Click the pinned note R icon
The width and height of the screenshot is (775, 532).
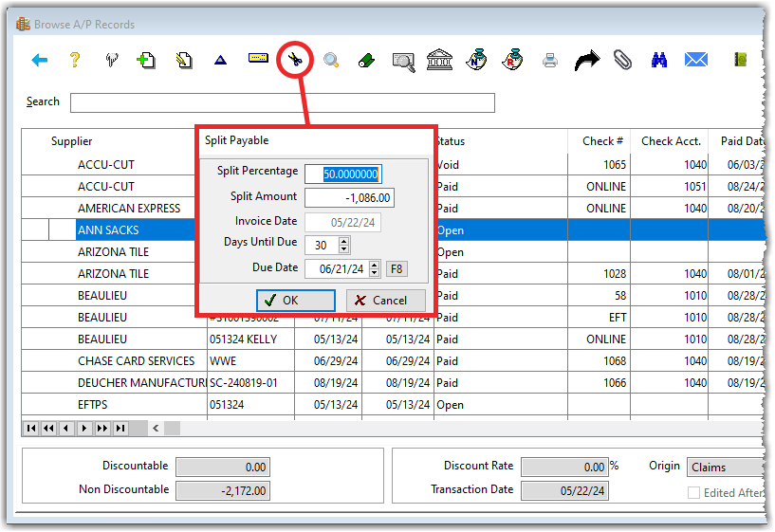[x=512, y=60]
